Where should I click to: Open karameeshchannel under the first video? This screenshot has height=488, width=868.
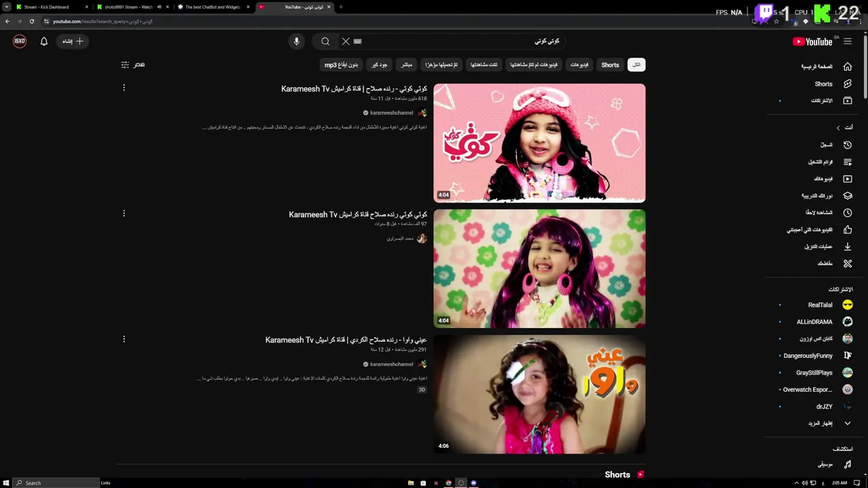pos(391,113)
